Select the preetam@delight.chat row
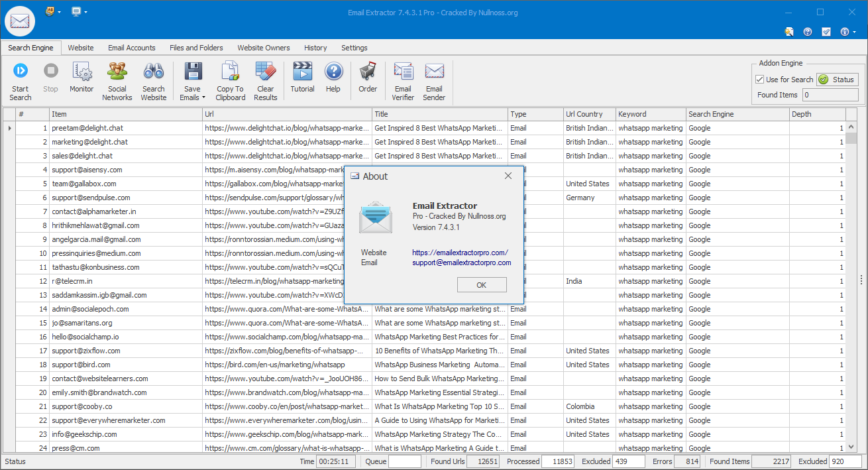This screenshot has height=470, width=868. pyautogui.click(x=424, y=128)
